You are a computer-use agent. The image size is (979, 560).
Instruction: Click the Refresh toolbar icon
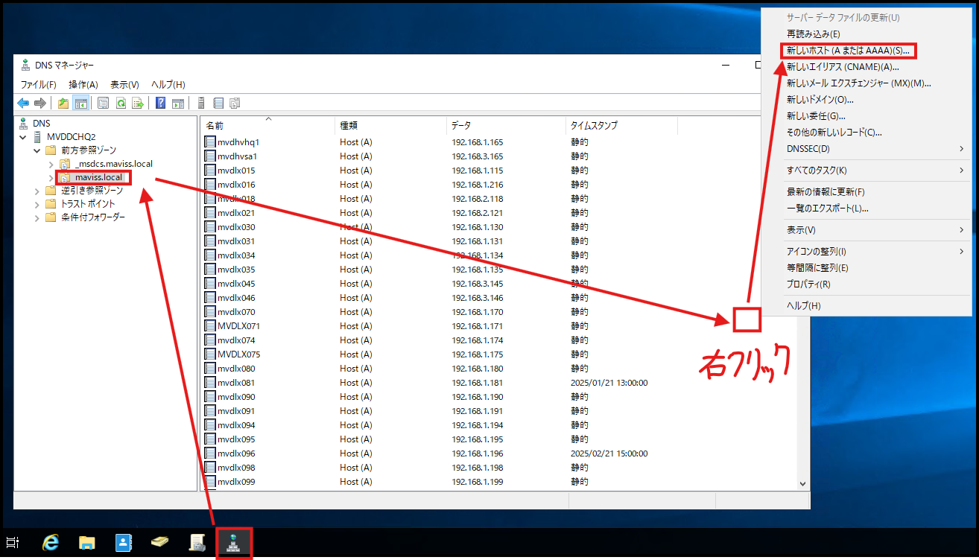tap(121, 104)
